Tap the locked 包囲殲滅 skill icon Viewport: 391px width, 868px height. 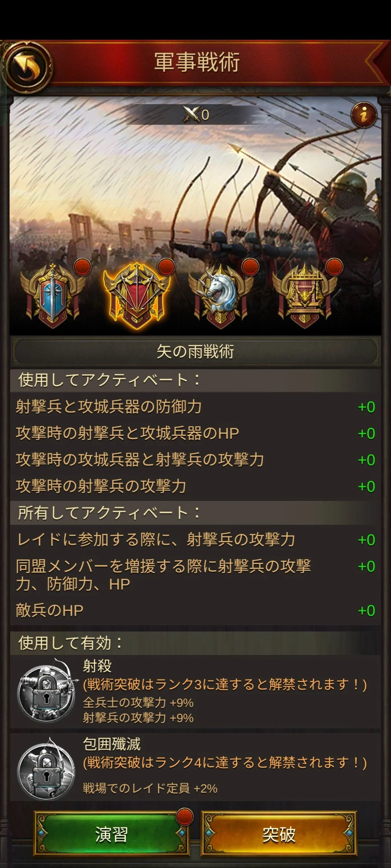[x=46, y=768]
